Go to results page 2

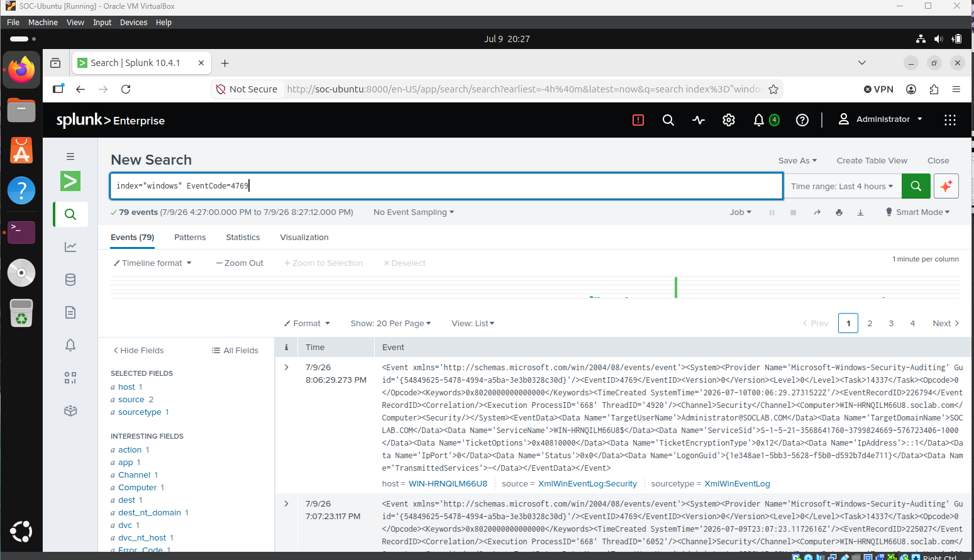(870, 324)
